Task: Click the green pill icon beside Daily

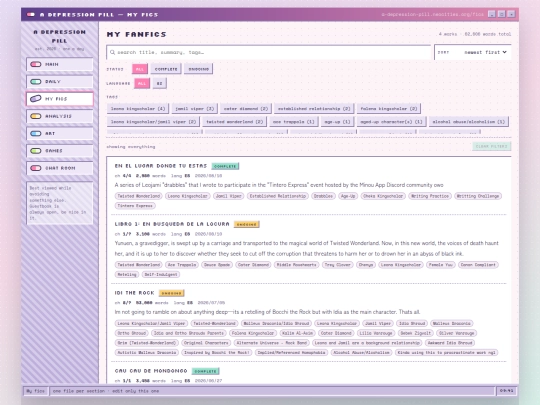Action: pos(35,82)
